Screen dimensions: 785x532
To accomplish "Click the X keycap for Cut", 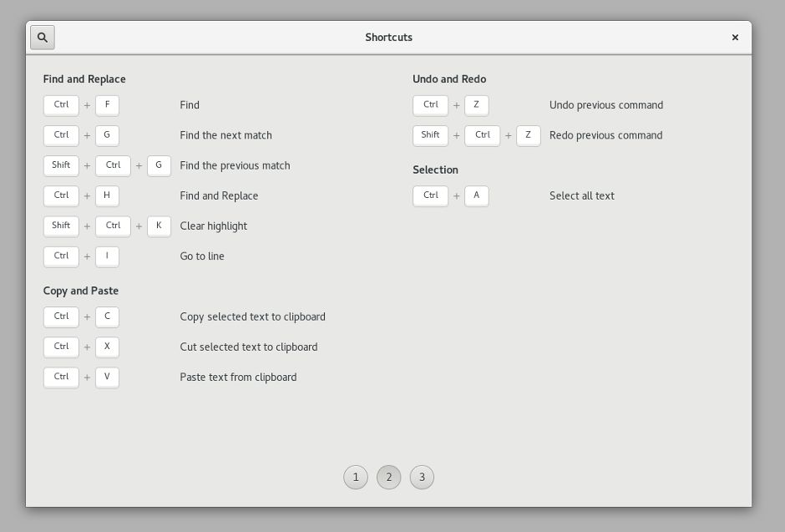I will tap(107, 347).
